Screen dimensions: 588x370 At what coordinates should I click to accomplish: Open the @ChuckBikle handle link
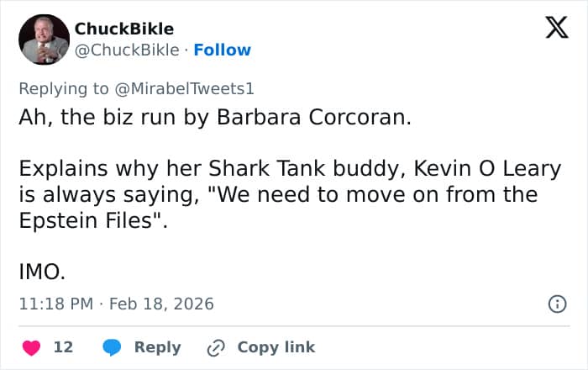pos(127,50)
